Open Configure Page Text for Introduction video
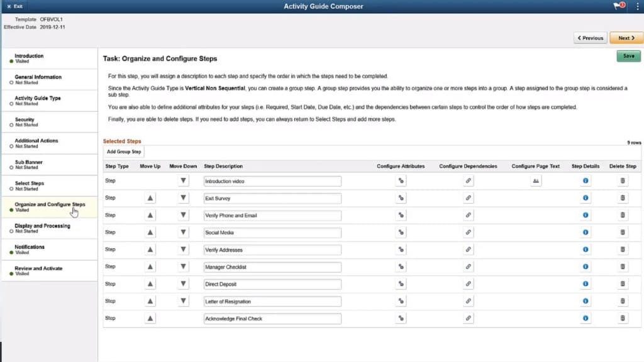Viewport: 644px width, 362px height. (535, 180)
